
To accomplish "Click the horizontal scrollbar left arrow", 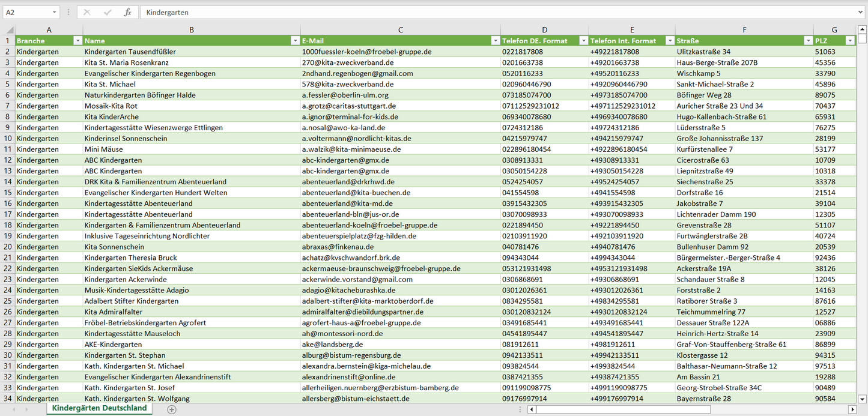I will point(532,409).
